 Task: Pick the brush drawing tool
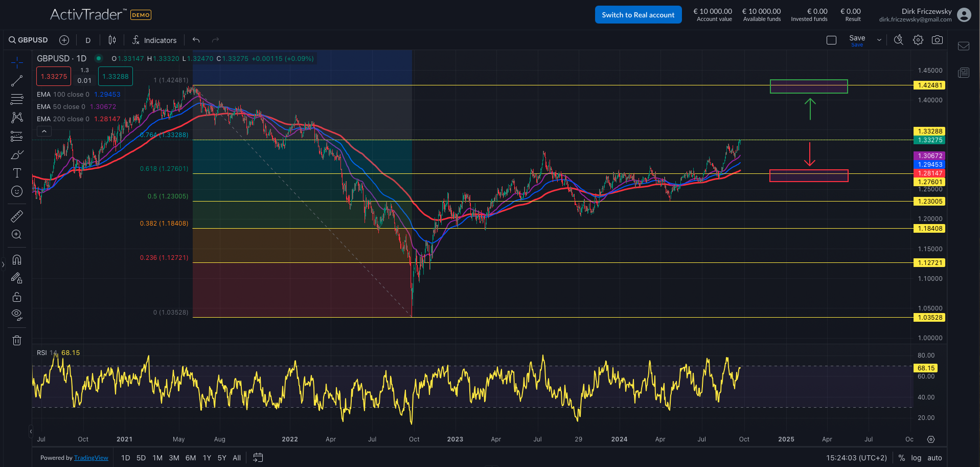(x=17, y=154)
